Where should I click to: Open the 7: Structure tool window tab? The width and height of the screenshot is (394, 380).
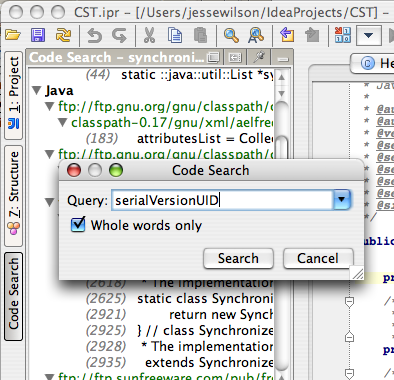[x=14, y=196]
